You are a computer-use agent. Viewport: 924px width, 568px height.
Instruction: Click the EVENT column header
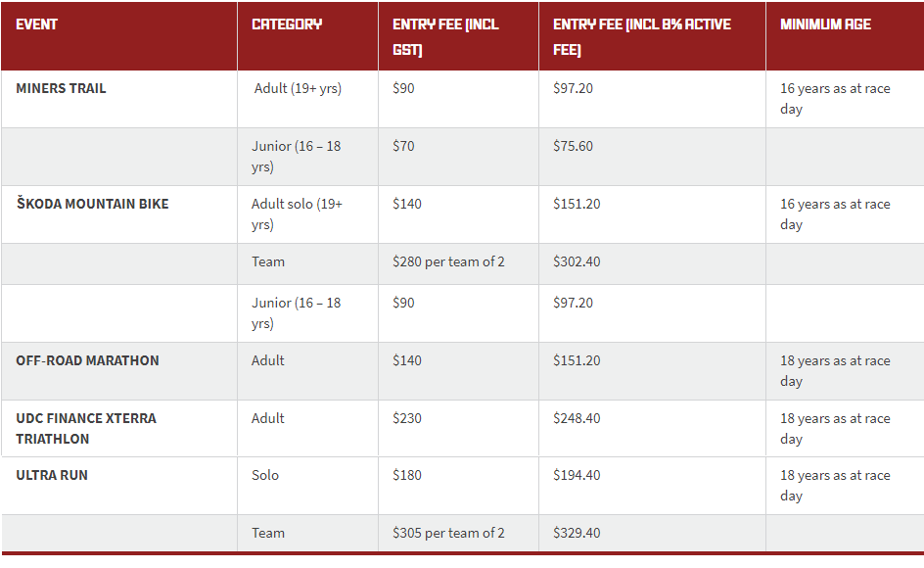36,24
